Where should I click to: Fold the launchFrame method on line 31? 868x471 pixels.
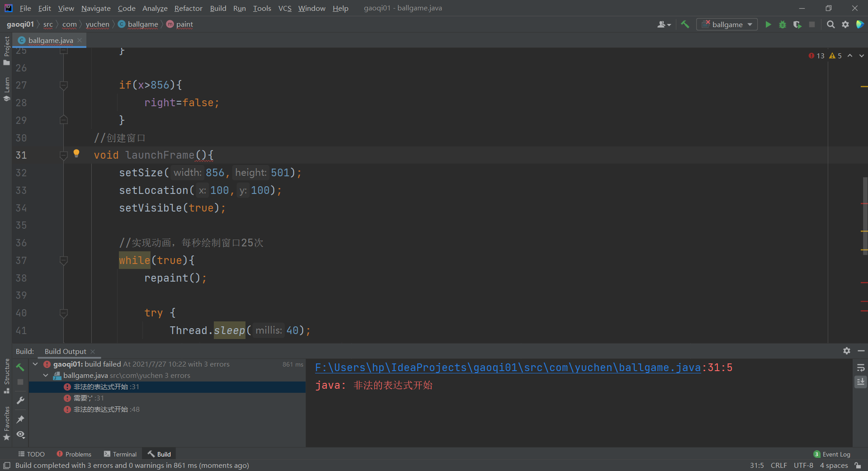[64, 155]
